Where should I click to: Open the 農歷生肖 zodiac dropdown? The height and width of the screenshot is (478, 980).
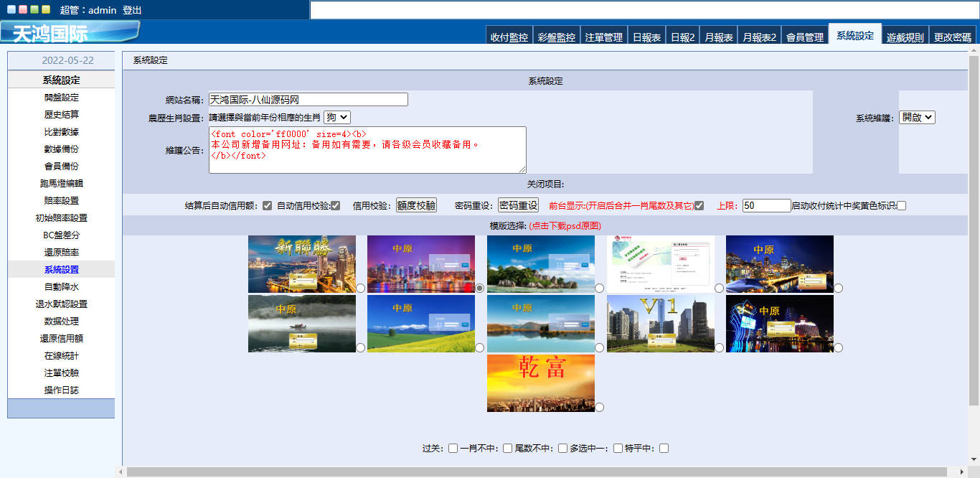336,117
